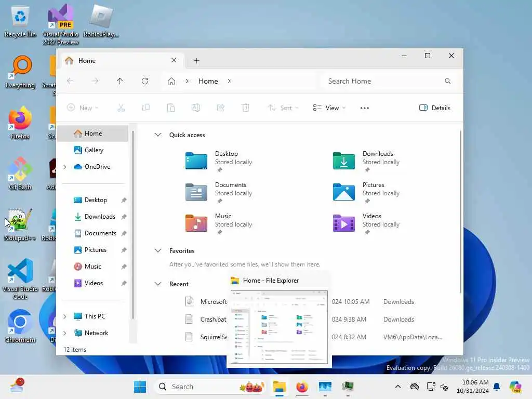
Task: Open the See more ellipsis menu
Action: tap(364, 108)
